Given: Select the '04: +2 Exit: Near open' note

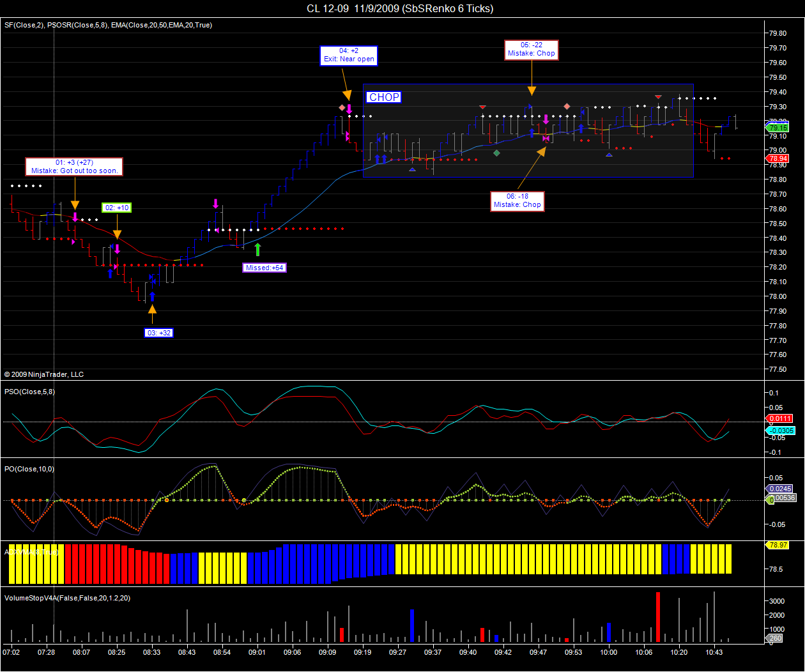Looking at the screenshot, I should pos(349,55).
